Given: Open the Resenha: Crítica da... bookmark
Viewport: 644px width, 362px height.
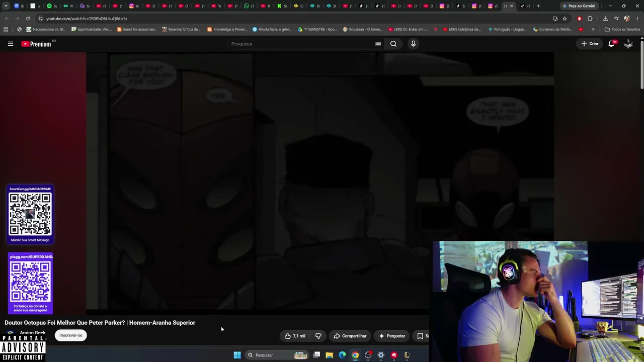Looking at the screenshot, I should [x=181, y=29].
